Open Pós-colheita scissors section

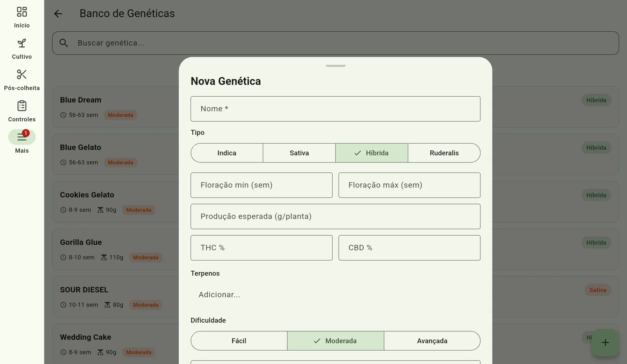(22, 80)
